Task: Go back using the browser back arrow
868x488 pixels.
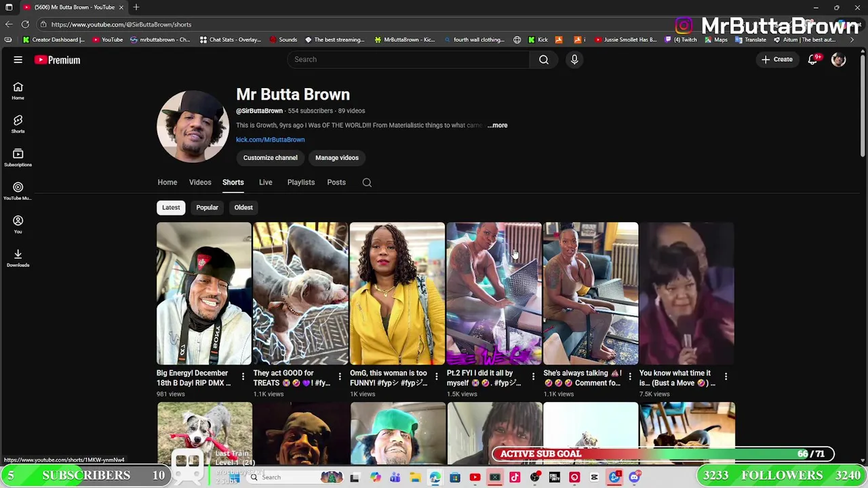Action: tap(8, 24)
